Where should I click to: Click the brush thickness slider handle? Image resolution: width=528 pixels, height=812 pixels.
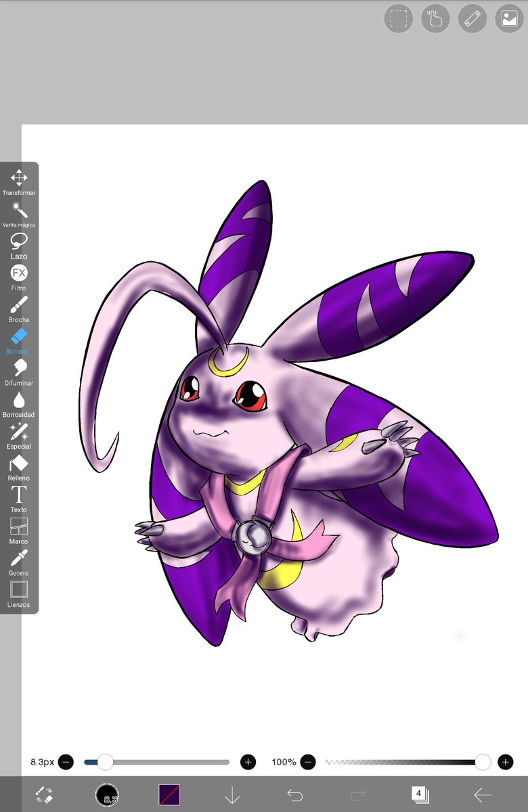click(x=105, y=762)
